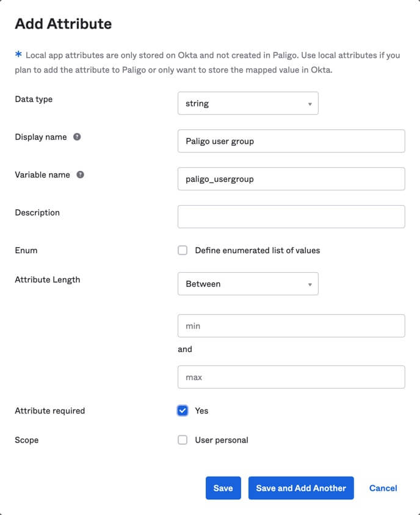420x515 pixels.
Task: Open the Attribute Length dropdown
Action: tap(248, 284)
